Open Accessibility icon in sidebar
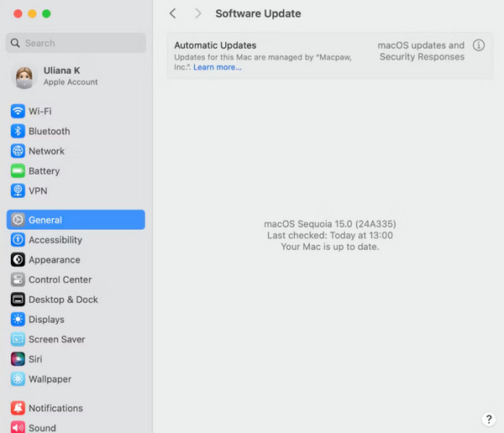504x433 pixels. (x=18, y=240)
